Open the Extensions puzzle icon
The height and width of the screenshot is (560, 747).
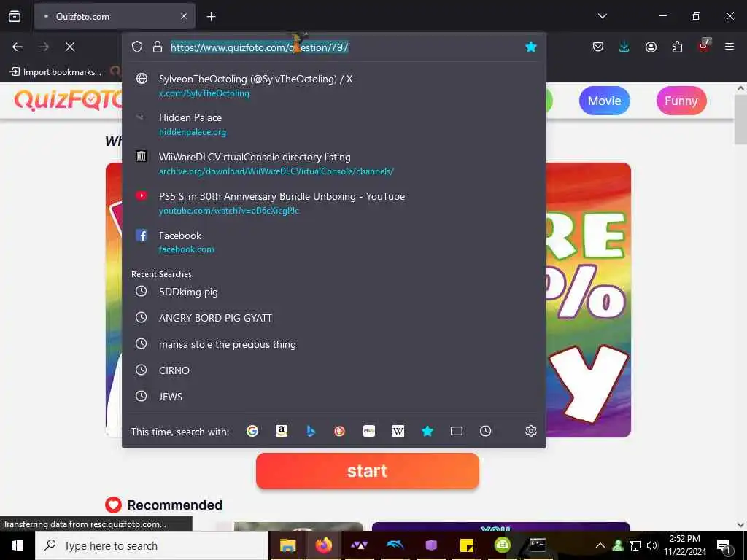tap(677, 47)
